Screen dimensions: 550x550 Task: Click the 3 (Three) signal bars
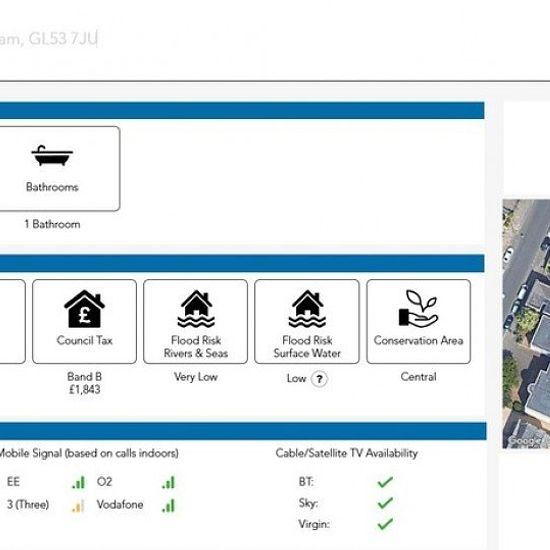[78, 505]
